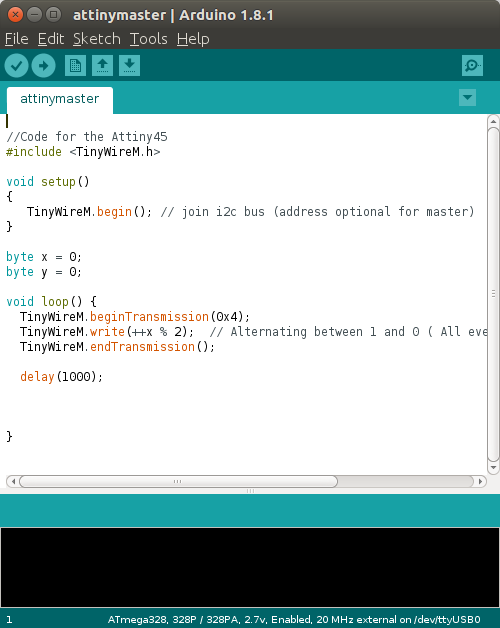This screenshot has width=500, height=628.
Task: Maximize the Arduino window
Action: coord(53,15)
